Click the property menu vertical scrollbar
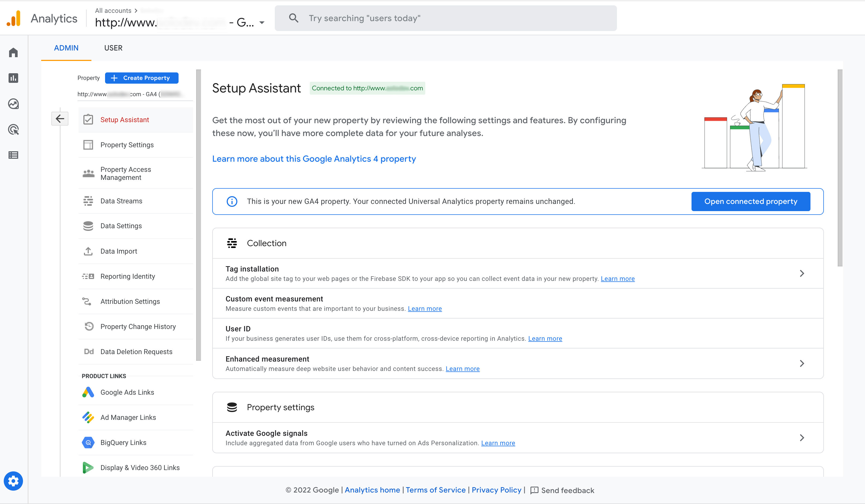The height and width of the screenshot is (504, 865). pyautogui.click(x=198, y=215)
